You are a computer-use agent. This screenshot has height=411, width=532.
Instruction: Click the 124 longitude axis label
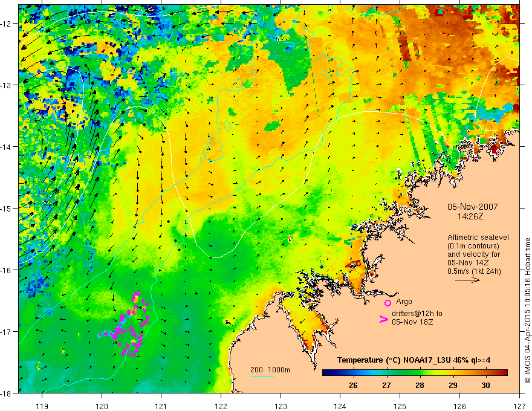click(x=340, y=406)
